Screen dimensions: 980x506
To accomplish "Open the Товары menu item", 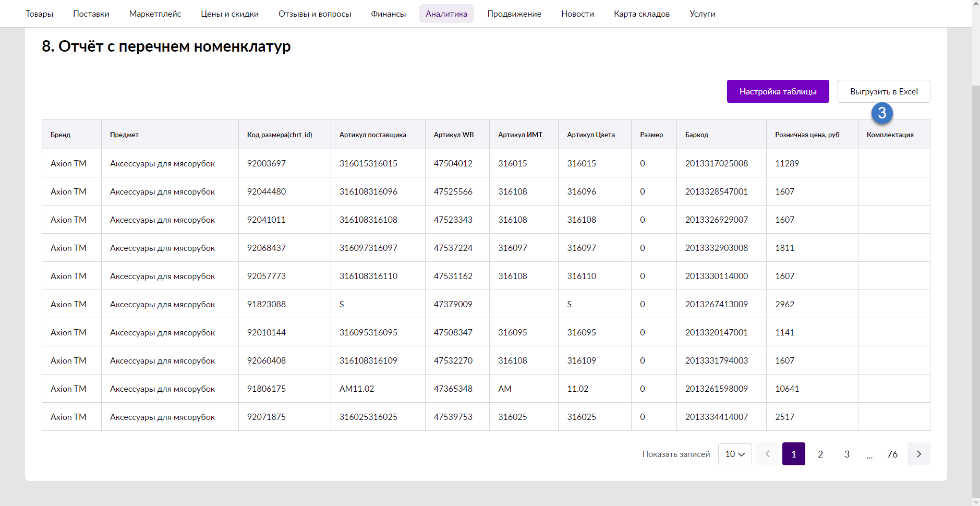I will pos(40,14).
